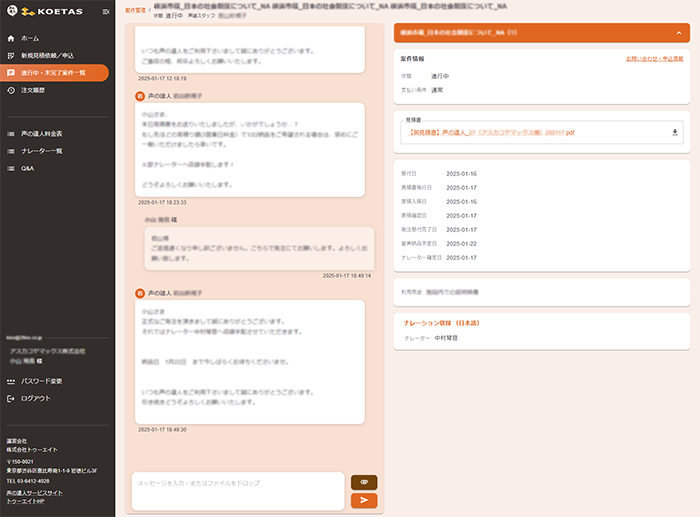
Task: Open the Q&A page
Action: pos(28,169)
